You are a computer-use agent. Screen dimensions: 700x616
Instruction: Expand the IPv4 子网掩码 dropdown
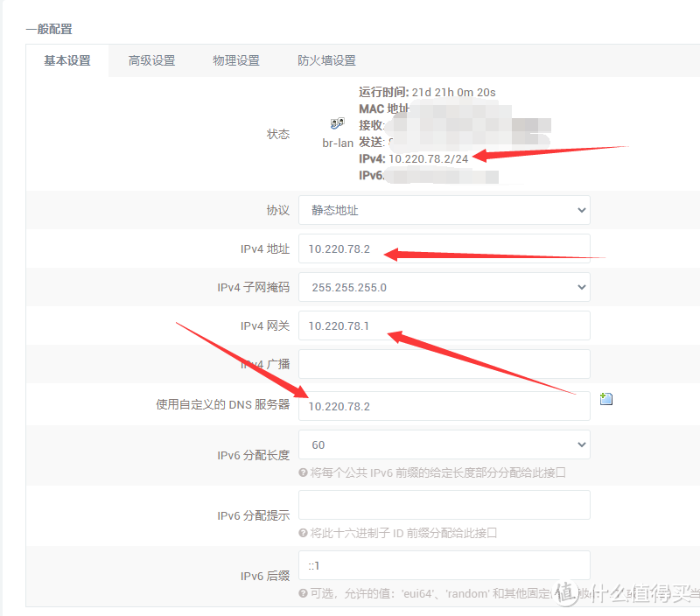pyautogui.click(x=444, y=287)
